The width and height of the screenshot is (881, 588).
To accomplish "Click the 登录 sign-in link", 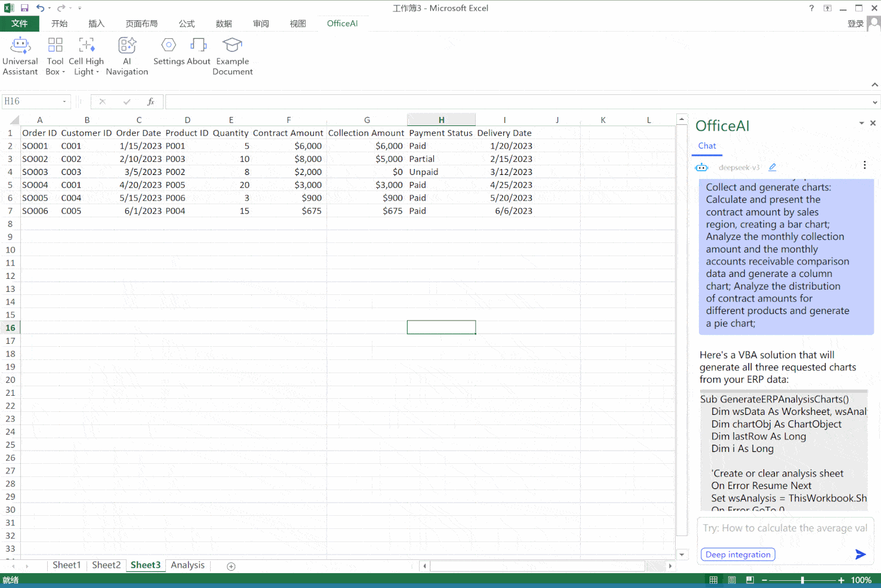I will click(855, 24).
